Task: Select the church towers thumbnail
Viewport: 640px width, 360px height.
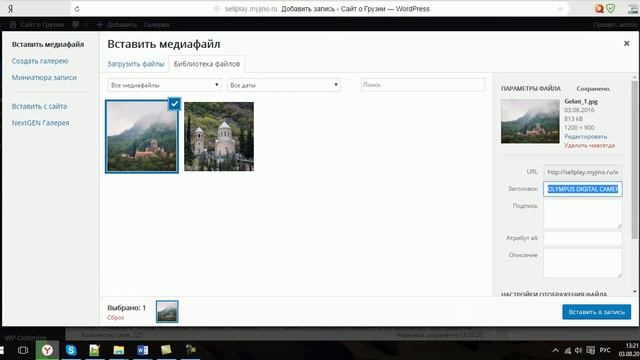Action: point(219,136)
